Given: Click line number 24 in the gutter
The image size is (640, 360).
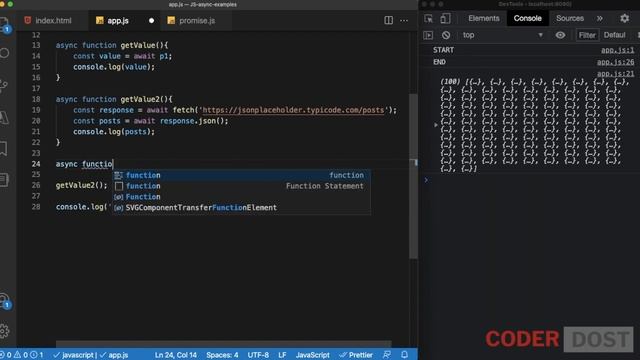Looking at the screenshot, I should (x=36, y=164).
